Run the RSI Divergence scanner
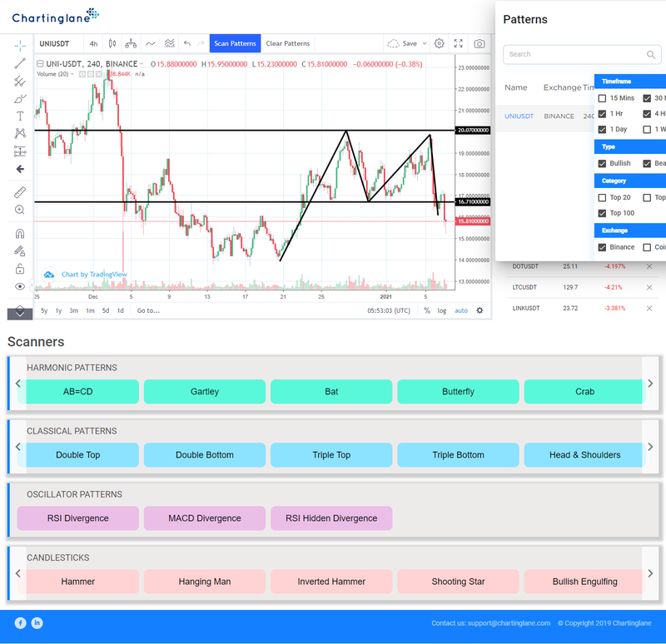Viewport: 666px width, 644px height. (77, 518)
